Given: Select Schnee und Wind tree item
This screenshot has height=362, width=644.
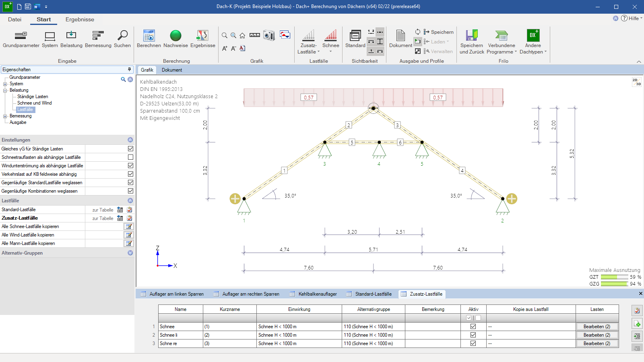Looking at the screenshot, I should click(35, 103).
